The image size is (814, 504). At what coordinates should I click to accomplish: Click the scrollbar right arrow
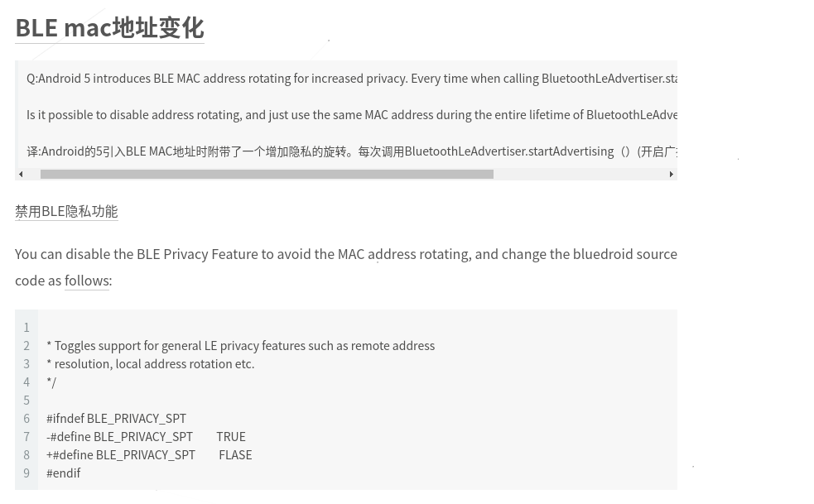click(672, 175)
